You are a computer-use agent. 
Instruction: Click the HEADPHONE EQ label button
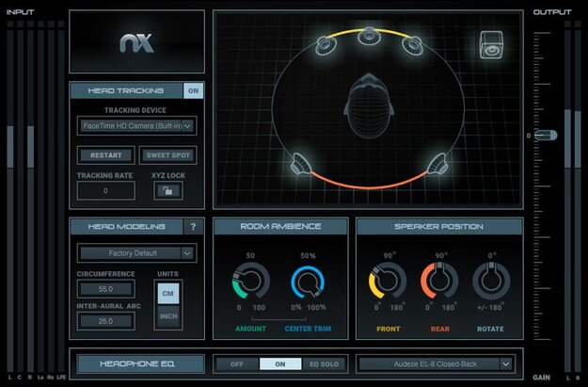141,363
